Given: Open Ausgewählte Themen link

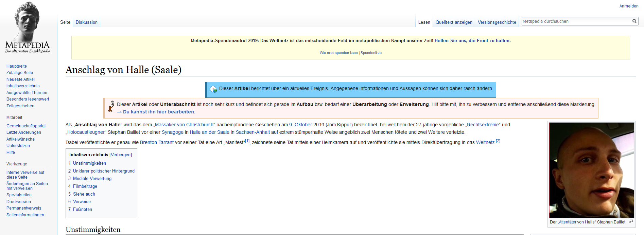Looking at the screenshot, I should pyautogui.click(x=27, y=93).
